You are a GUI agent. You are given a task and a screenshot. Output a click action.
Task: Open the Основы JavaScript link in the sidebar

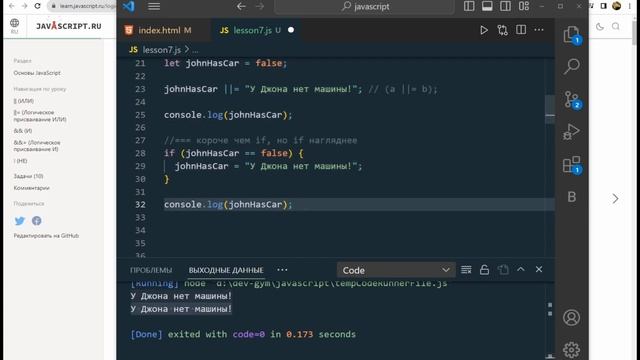(37, 73)
